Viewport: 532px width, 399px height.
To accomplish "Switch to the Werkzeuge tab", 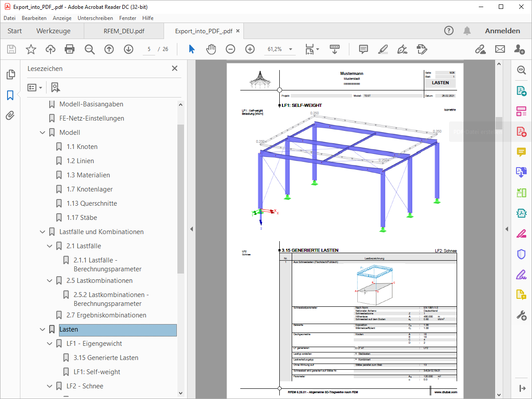I will point(53,31).
